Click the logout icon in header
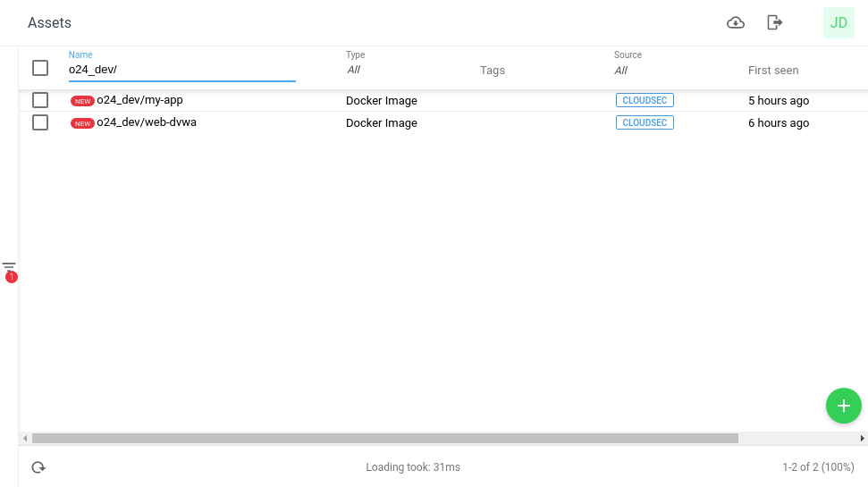 click(775, 22)
